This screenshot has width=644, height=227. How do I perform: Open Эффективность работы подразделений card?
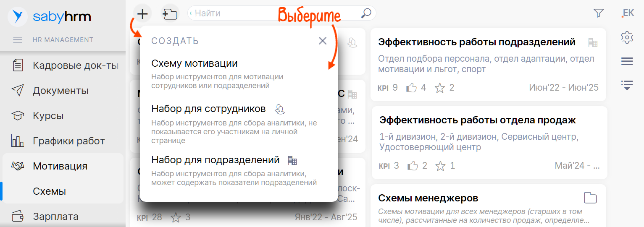[x=476, y=42]
